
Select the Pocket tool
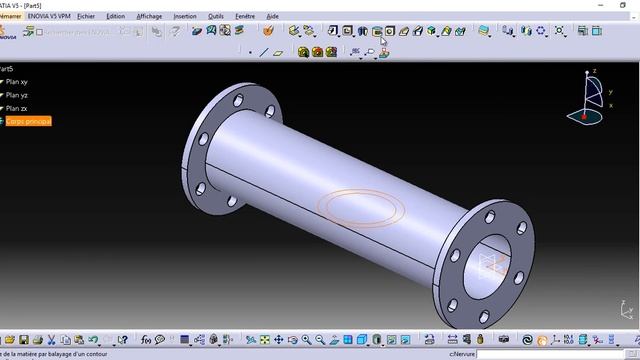coord(347,31)
